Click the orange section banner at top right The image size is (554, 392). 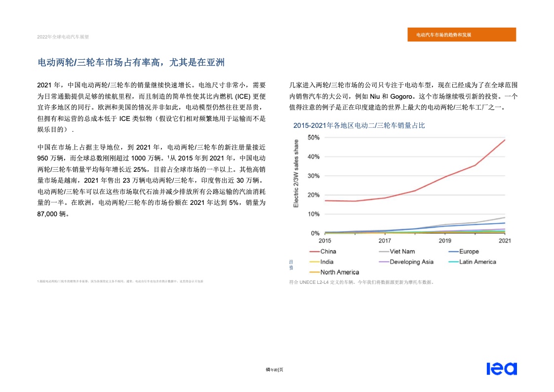(x=462, y=35)
